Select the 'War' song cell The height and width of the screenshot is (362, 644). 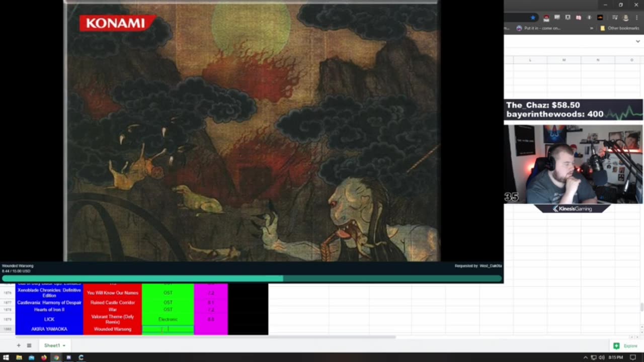(112, 310)
